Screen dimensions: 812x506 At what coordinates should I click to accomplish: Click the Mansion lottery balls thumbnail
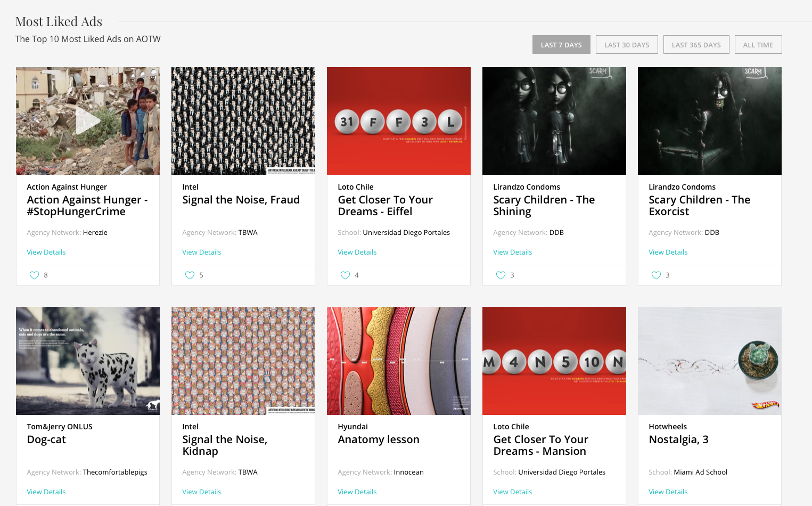(x=554, y=361)
